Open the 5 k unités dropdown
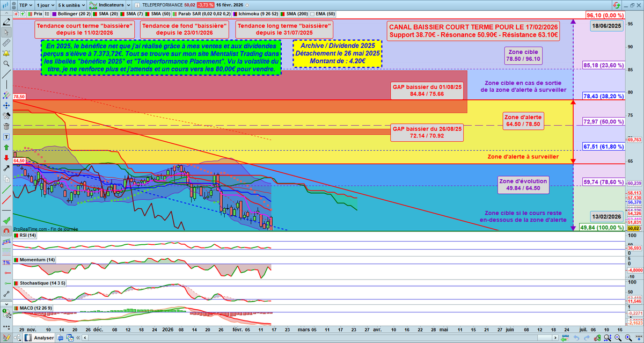 pos(71,5)
